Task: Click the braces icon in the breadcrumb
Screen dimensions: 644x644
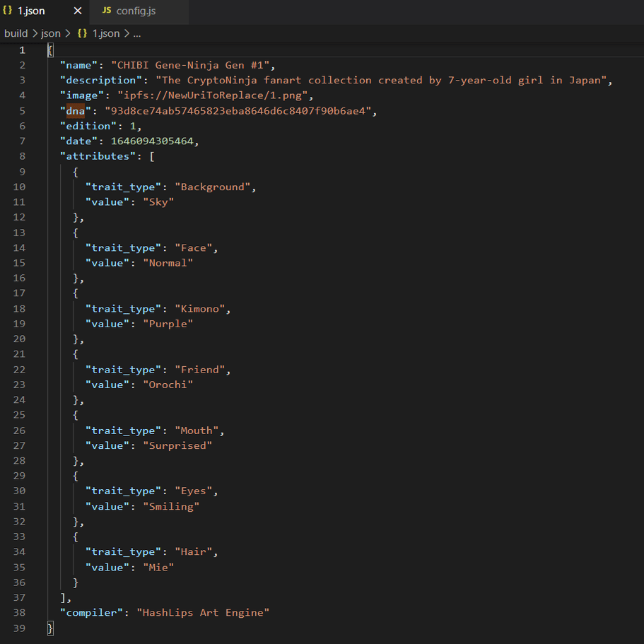Action: pos(82,34)
